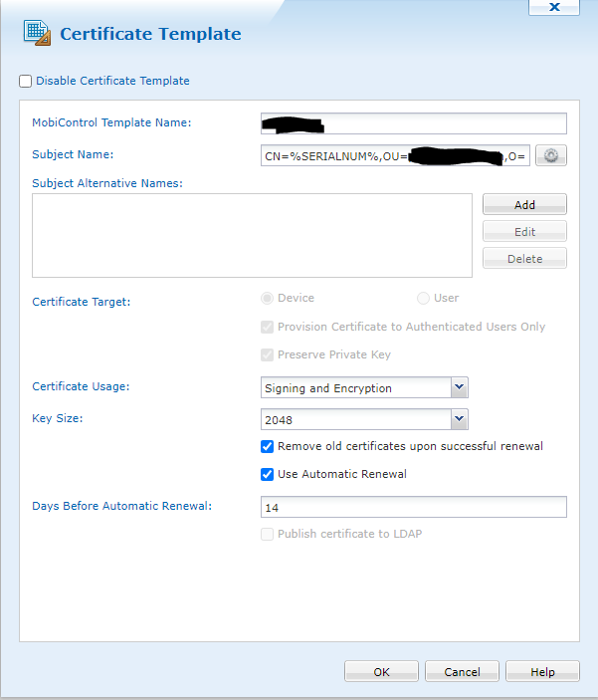Check Disable Certificate Template checkbox
Screen dimensions: 598x700
pyautogui.click(x=26, y=81)
